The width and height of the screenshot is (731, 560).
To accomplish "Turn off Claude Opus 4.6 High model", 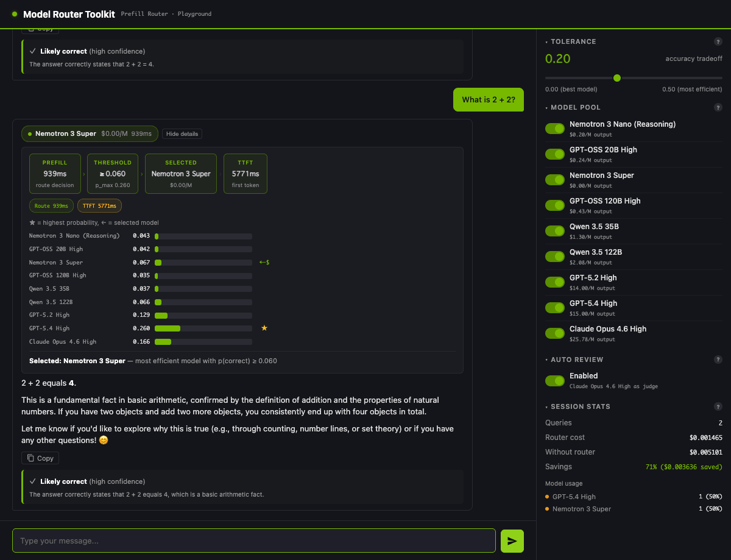I will pos(555,333).
